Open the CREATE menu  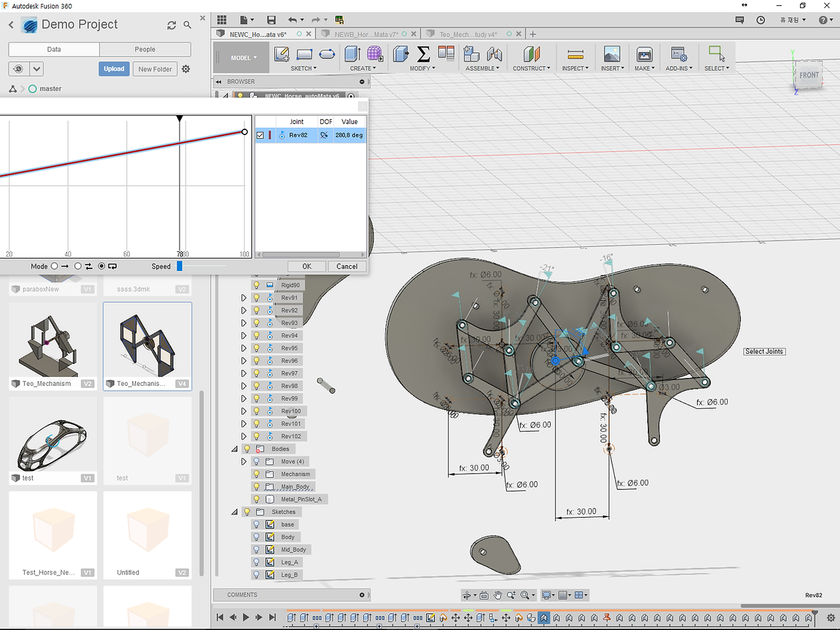tap(363, 68)
